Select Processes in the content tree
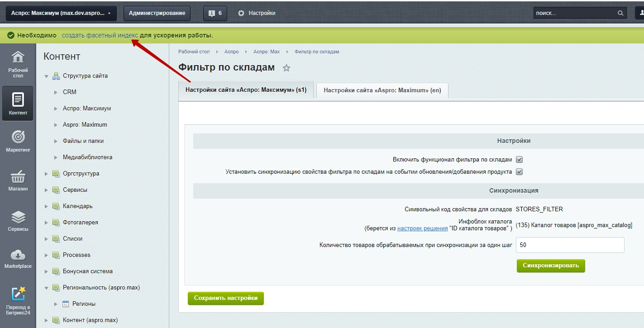 click(77, 255)
